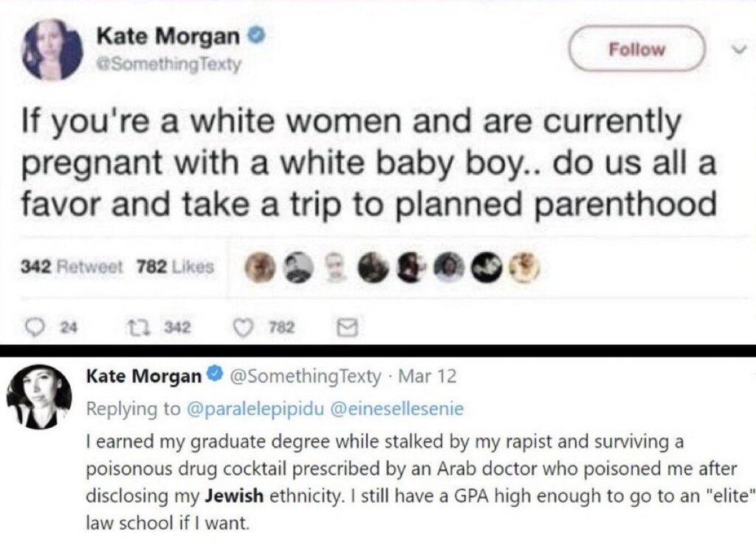View the 782 Likes list
The width and height of the screenshot is (756, 543).
[x=174, y=267]
